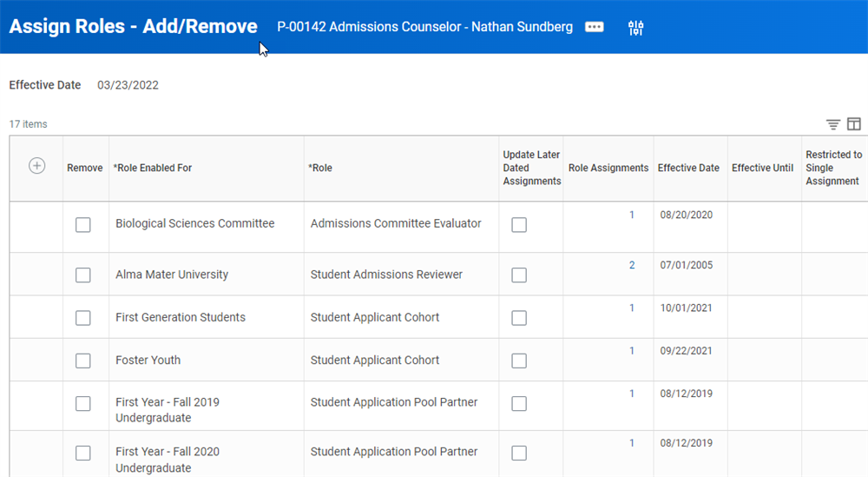This screenshot has width=868, height=477.
Task: Toggle the grid column layout icon
Action: [854, 124]
